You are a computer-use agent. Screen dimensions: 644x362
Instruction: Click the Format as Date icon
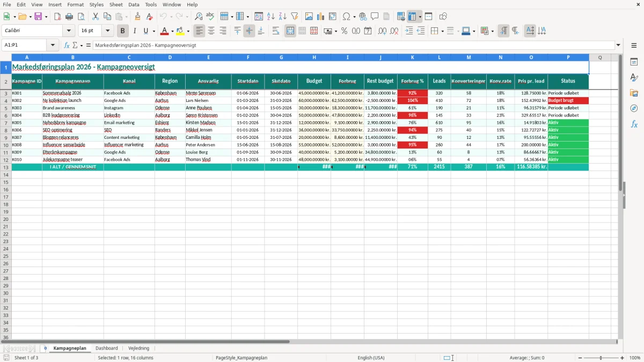(x=368, y=31)
